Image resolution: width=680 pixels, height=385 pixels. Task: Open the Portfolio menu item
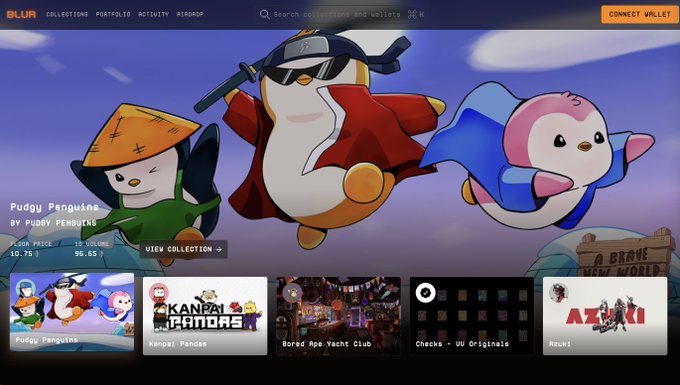tap(113, 14)
